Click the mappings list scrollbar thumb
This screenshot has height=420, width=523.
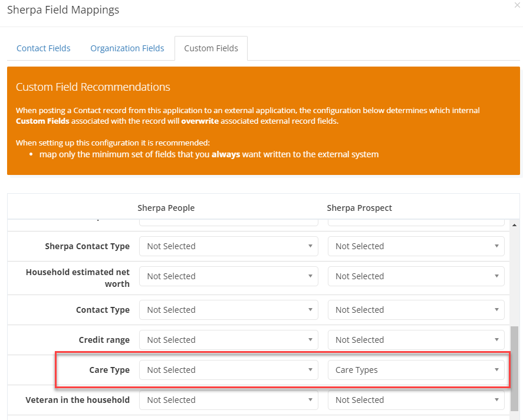pyautogui.click(x=514, y=369)
